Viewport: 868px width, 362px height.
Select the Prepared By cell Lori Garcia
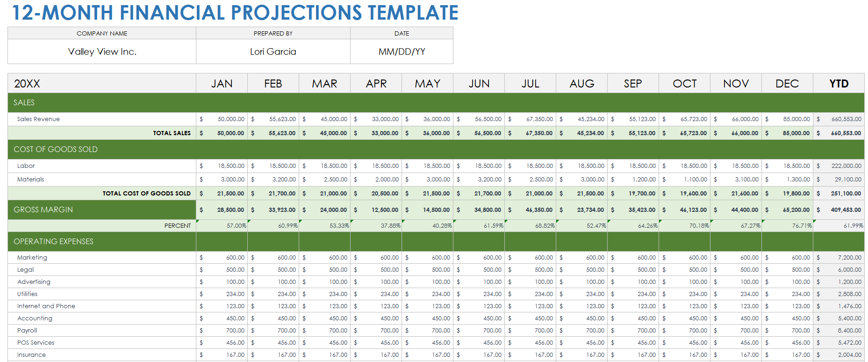point(273,51)
